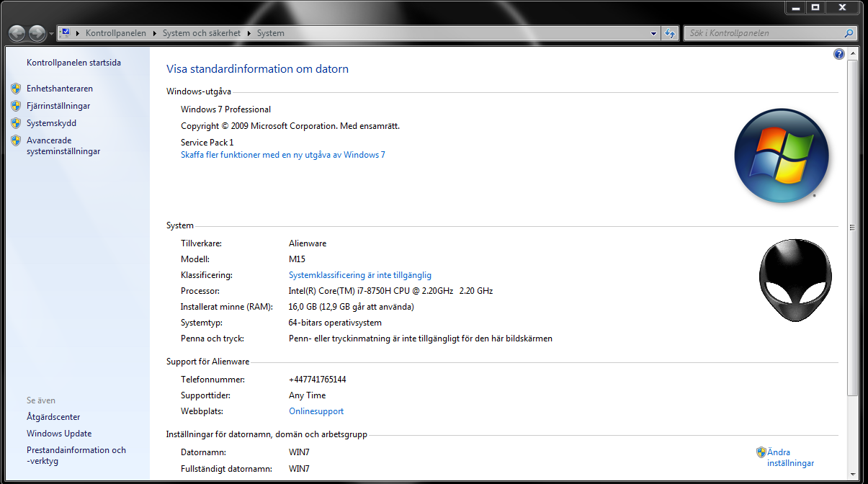Click shield icon beside Avancerade systeminställningar
This screenshot has width=868, height=484.
[16, 140]
